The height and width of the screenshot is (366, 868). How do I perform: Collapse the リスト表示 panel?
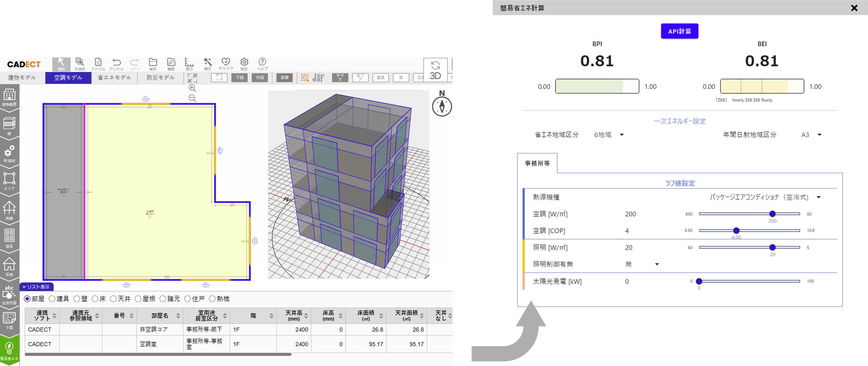click(37, 287)
